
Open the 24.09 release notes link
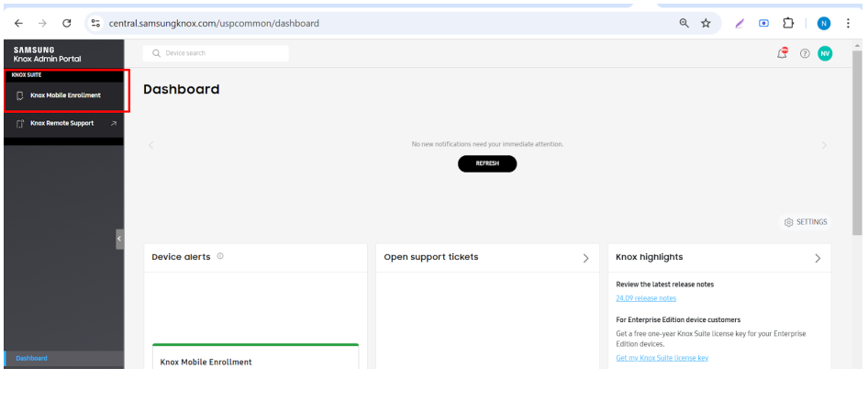[646, 298]
